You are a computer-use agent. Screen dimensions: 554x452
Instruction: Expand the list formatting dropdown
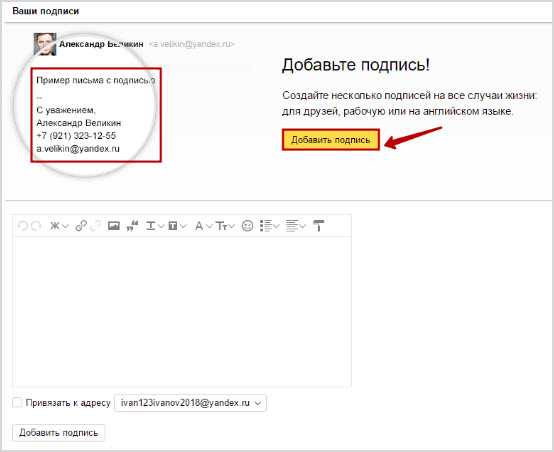point(270,225)
